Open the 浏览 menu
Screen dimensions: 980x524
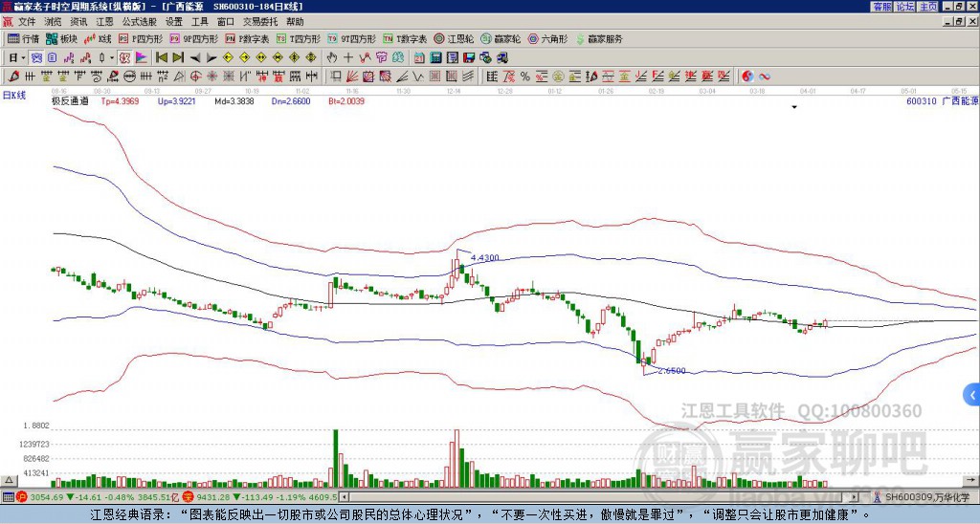point(54,22)
